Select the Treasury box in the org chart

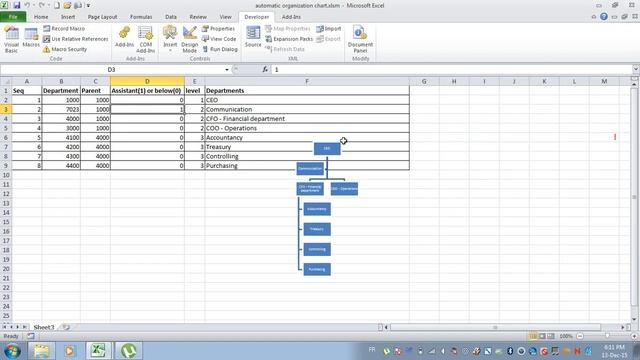pos(317,229)
